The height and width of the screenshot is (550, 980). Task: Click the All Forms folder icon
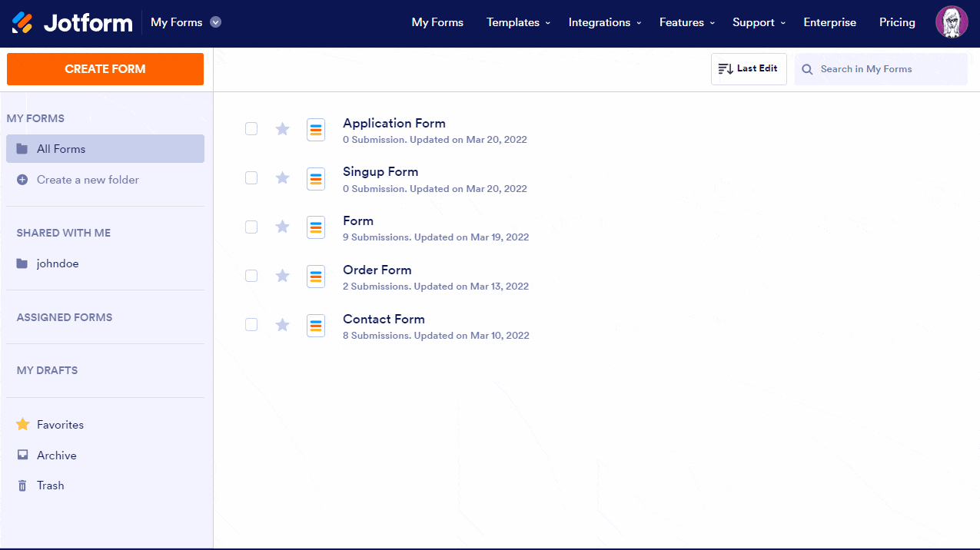click(22, 149)
